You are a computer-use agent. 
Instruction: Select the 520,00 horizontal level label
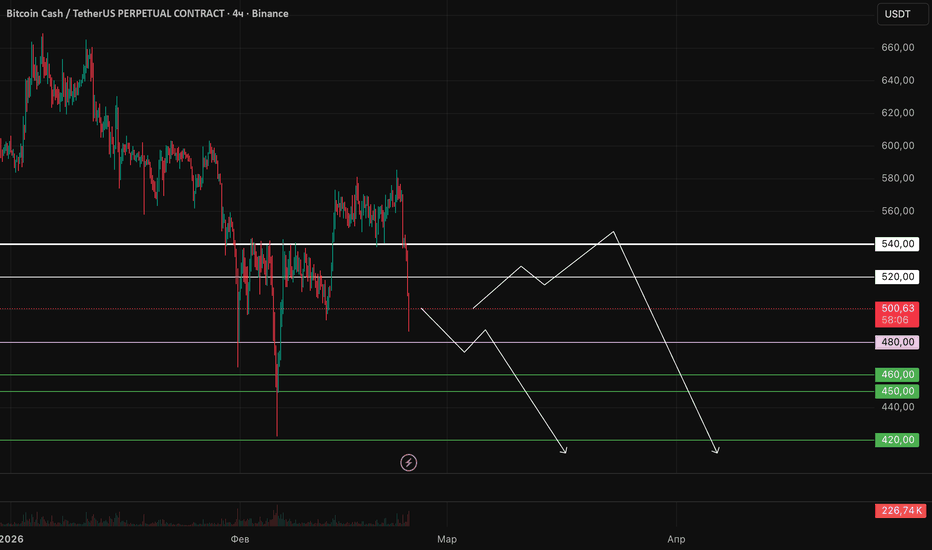click(x=897, y=276)
